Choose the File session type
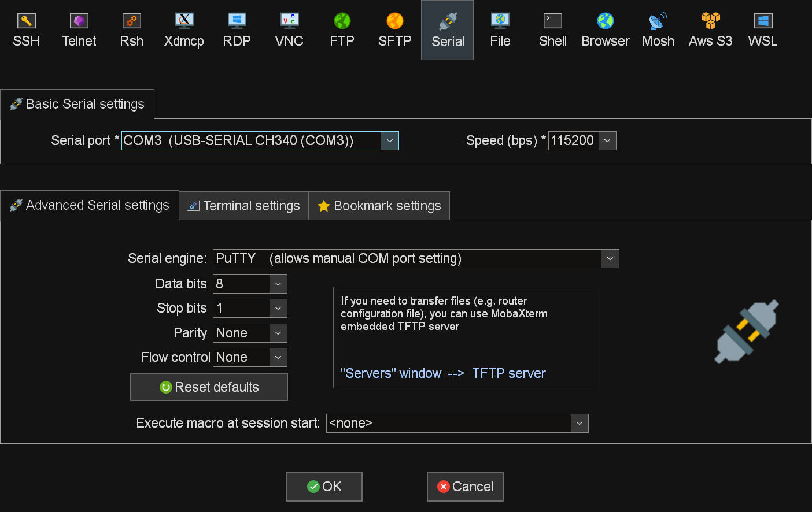Screen dimensions: 812x512 500,30
